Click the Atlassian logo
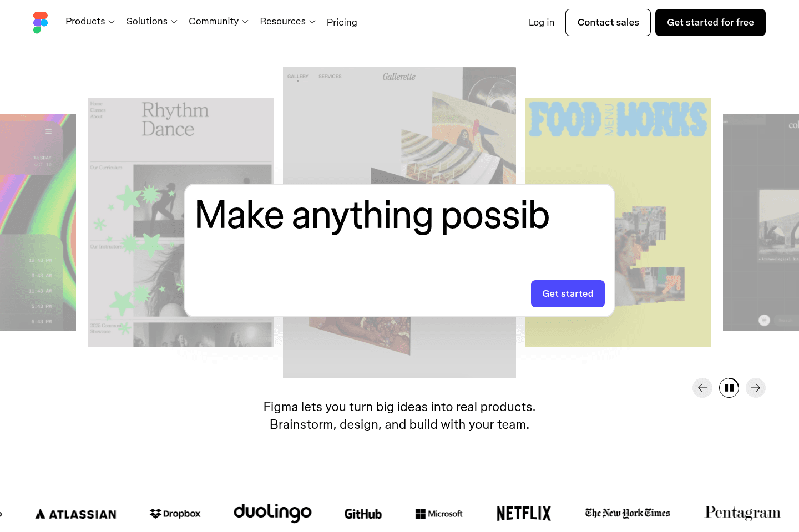 76,514
